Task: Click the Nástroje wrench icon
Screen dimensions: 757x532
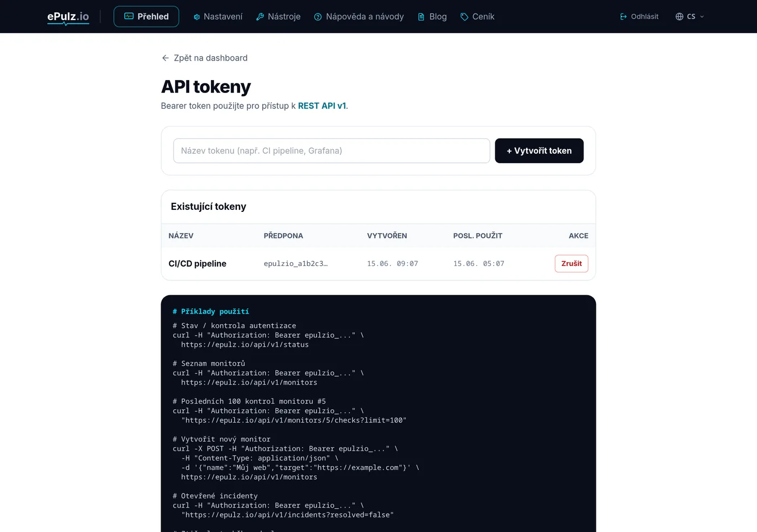Action: (x=260, y=17)
